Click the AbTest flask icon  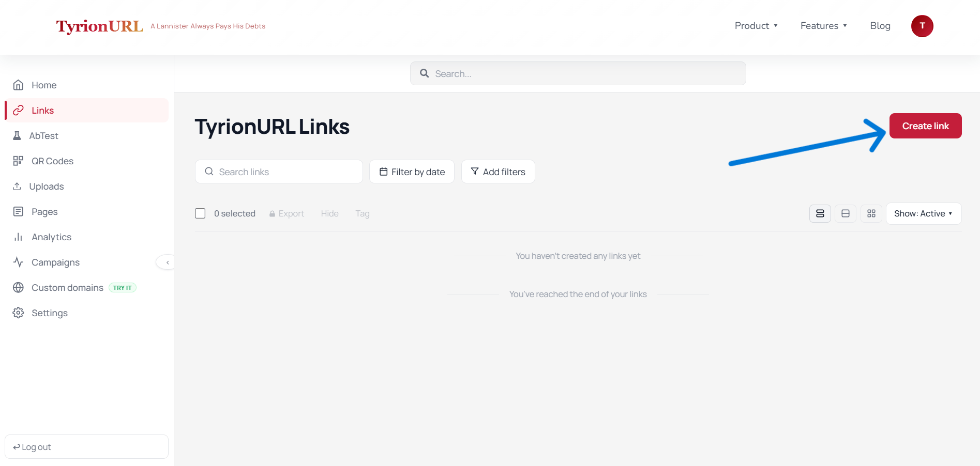point(17,135)
